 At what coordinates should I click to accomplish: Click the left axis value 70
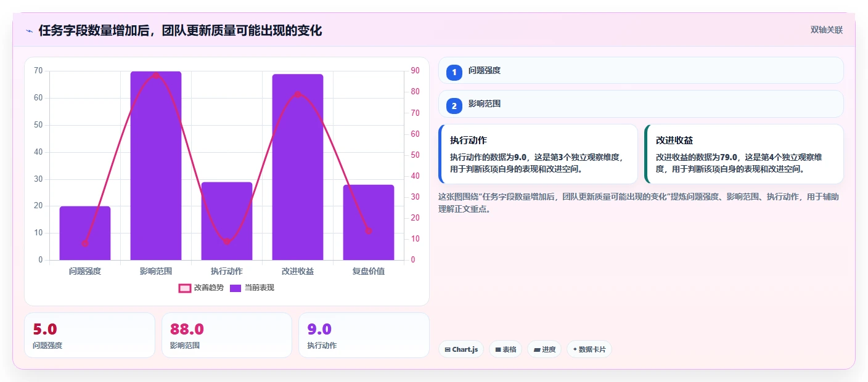[38, 71]
